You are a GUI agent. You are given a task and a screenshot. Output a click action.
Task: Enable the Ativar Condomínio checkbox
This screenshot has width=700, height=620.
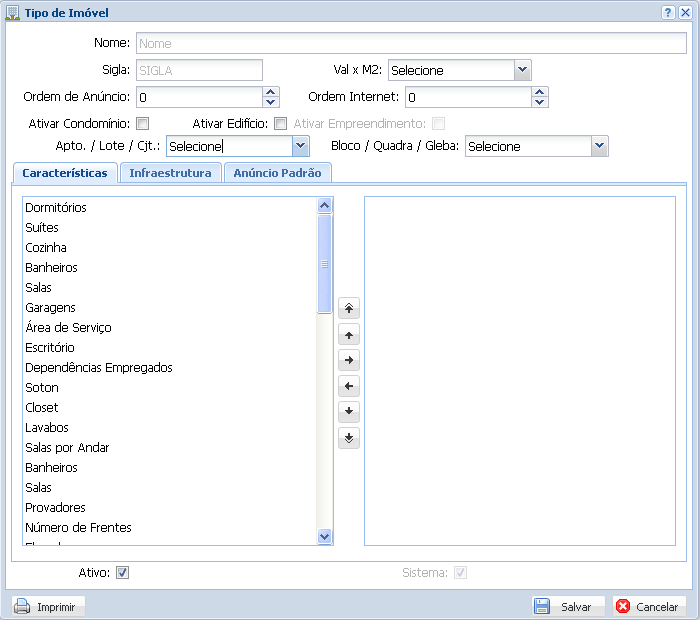pos(143,124)
